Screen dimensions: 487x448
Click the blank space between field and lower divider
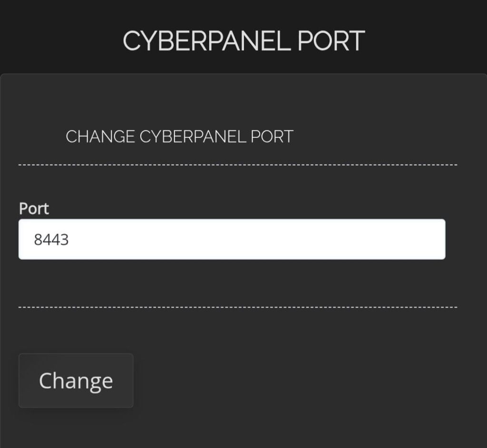(x=232, y=283)
